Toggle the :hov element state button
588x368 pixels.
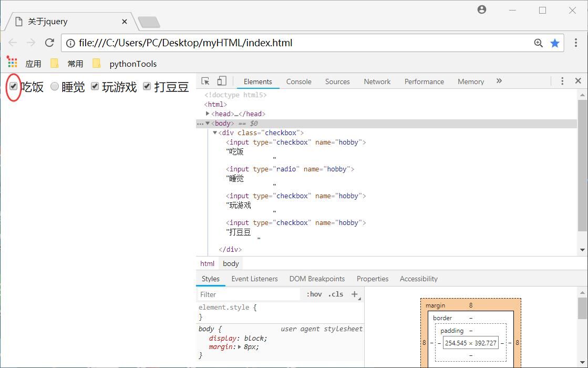tap(314, 294)
